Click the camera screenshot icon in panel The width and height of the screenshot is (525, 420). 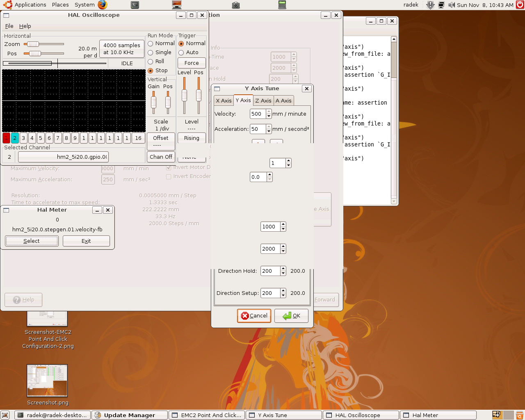click(235, 5)
